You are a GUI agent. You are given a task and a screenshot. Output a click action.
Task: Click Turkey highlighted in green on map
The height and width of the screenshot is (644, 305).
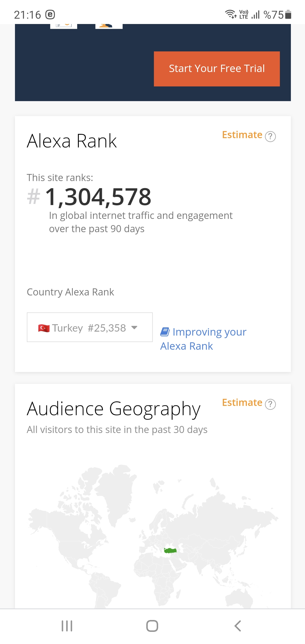pyautogui.click(x=170, y=551)
